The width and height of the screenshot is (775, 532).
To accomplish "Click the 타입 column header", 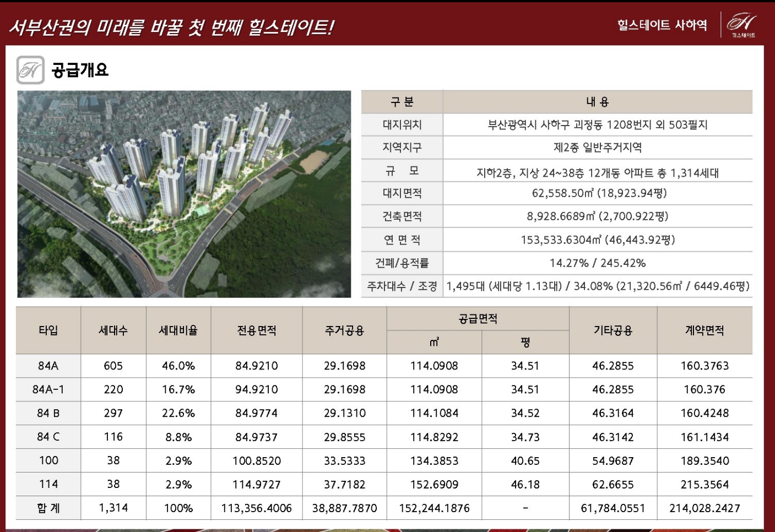I will tap(48, 330).
